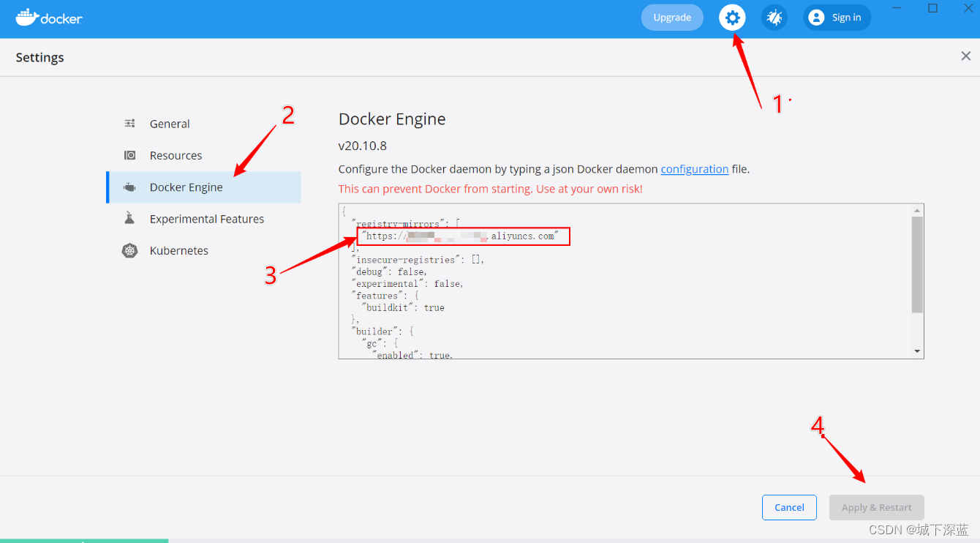Click the "builder": { line
Viewport: 980px width, 543px height.
(x=382, y=332)
